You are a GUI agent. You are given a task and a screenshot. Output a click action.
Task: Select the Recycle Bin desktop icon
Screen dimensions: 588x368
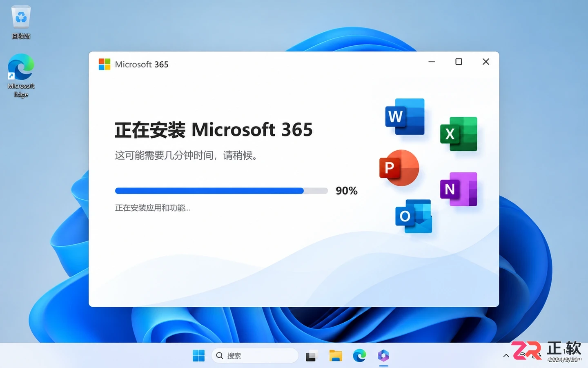(21, 22)
